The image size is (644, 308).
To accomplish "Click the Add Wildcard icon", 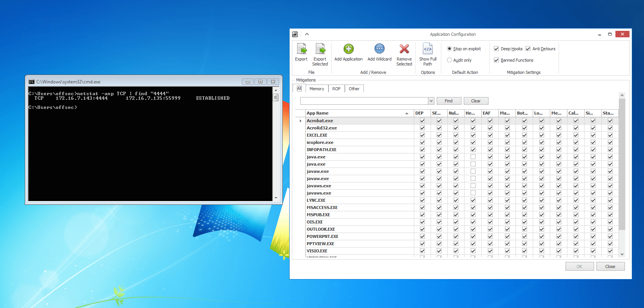I will pyautogui.click(x=379, y=49).
